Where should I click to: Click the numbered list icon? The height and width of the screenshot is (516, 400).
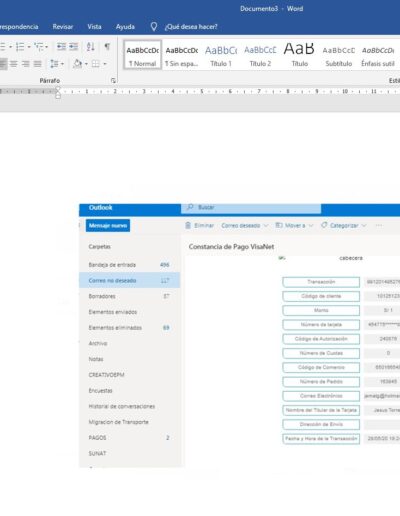tap(20, 47)
